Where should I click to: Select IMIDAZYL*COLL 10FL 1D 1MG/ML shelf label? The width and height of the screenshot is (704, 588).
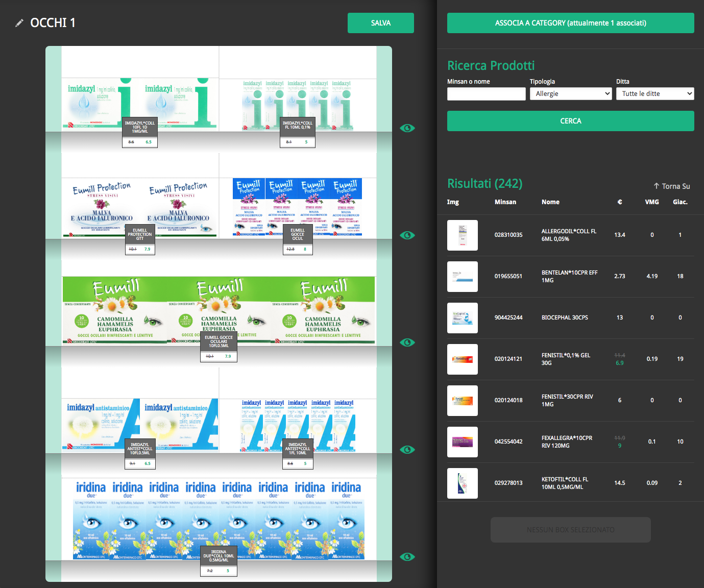(x=140, y=133)
